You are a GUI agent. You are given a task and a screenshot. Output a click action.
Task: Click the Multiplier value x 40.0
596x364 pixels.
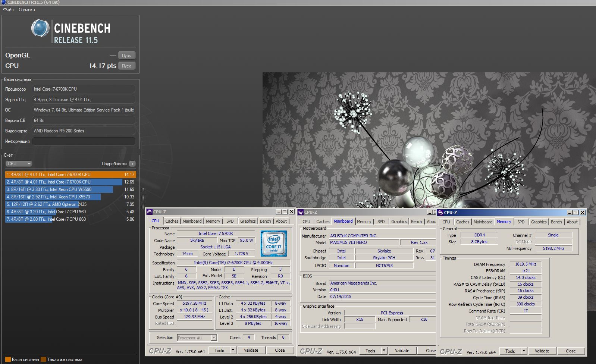coord(194,310)
